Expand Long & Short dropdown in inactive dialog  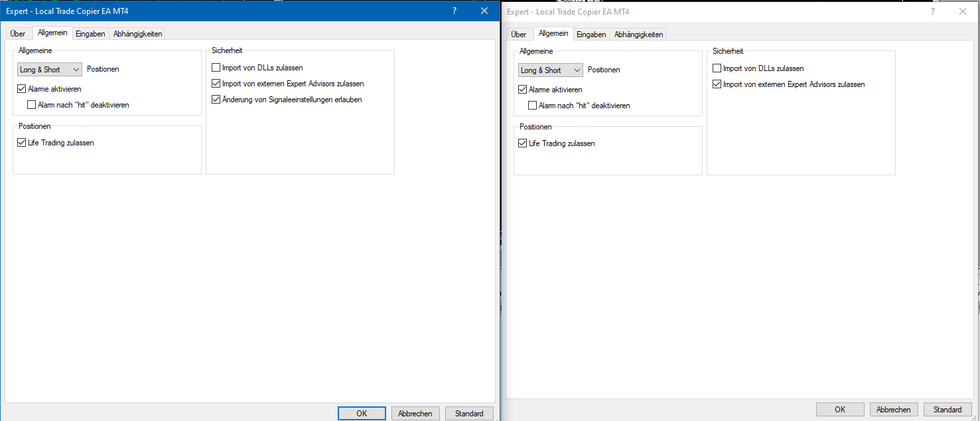point(551,70)
